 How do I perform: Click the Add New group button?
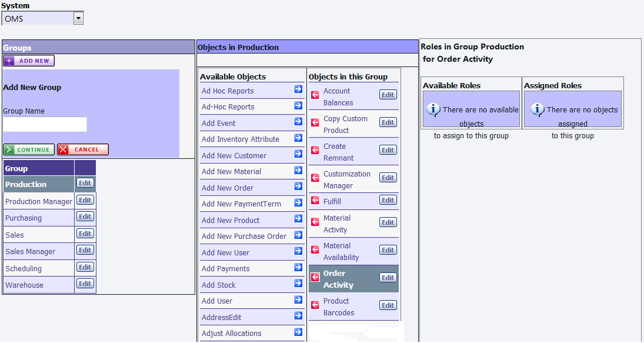29,61
